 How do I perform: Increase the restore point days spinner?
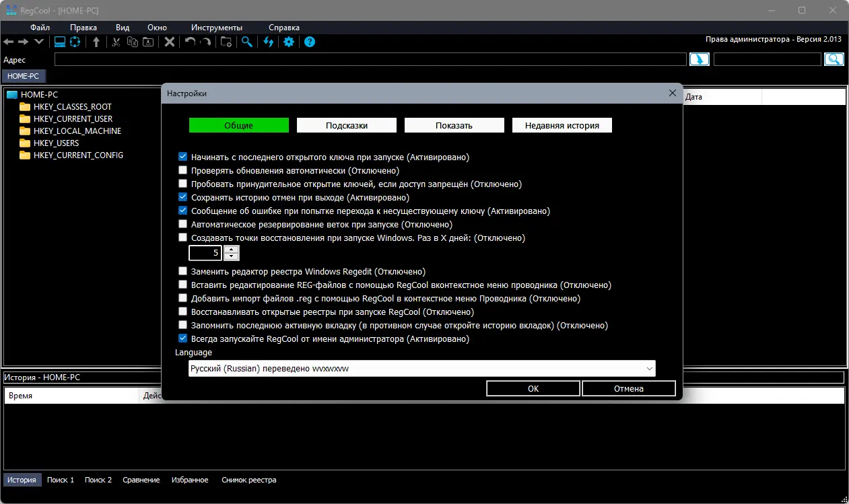click(x=231, y=250)
